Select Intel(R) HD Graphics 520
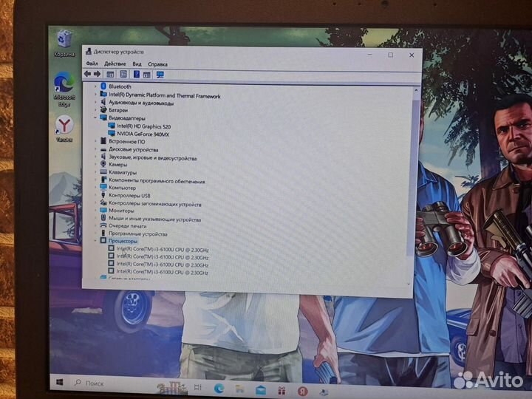Screen dimensions: 532x399 coord(143,126)
